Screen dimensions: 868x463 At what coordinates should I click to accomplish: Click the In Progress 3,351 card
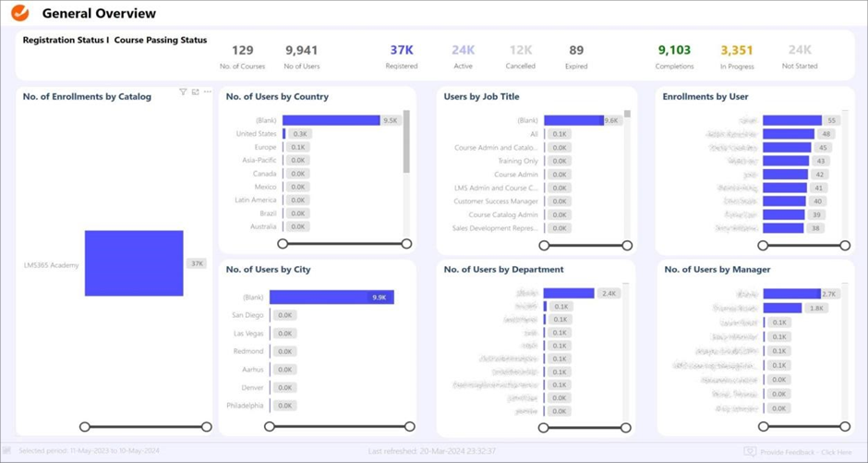click(737, 56)
